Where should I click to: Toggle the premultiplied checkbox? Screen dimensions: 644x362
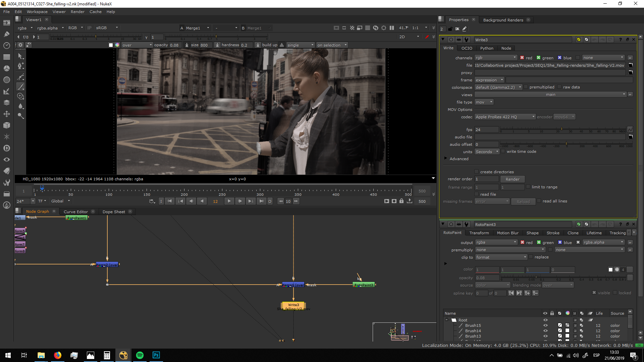526,87
